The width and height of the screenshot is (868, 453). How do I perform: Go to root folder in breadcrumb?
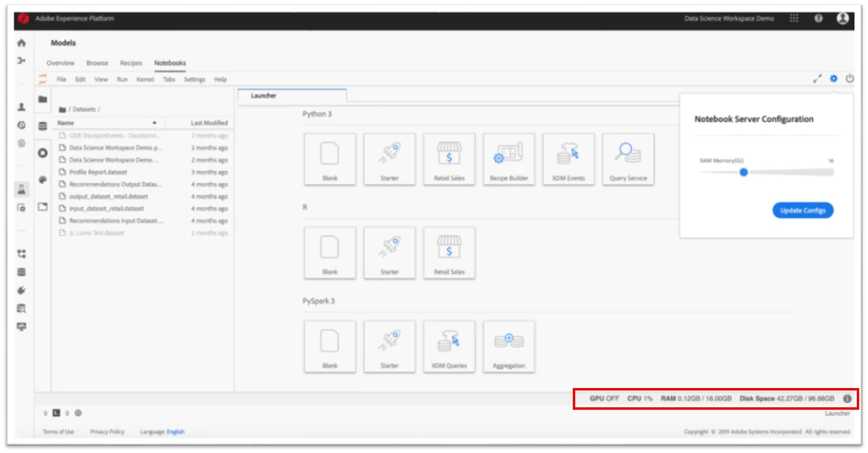tap(62, 110)
